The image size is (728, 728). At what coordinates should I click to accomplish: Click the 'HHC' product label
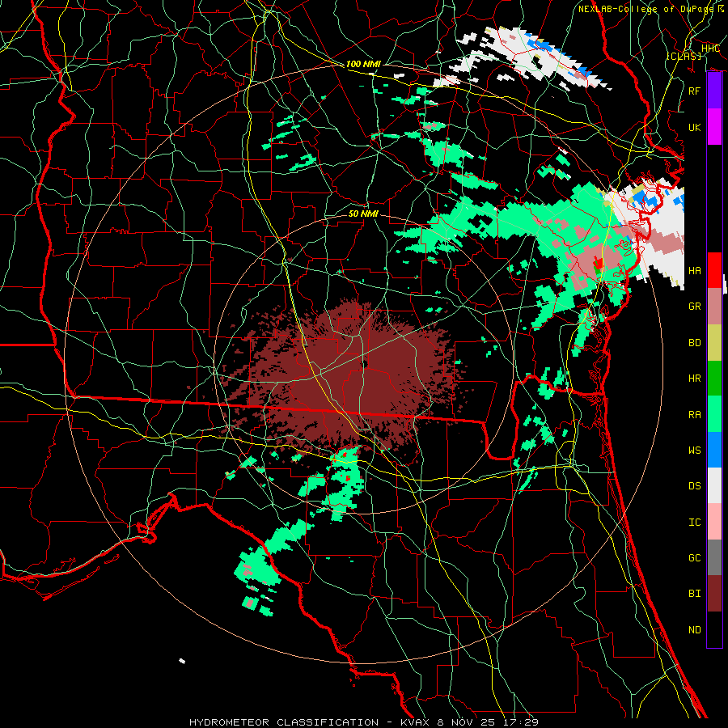(x=710, y=49)
